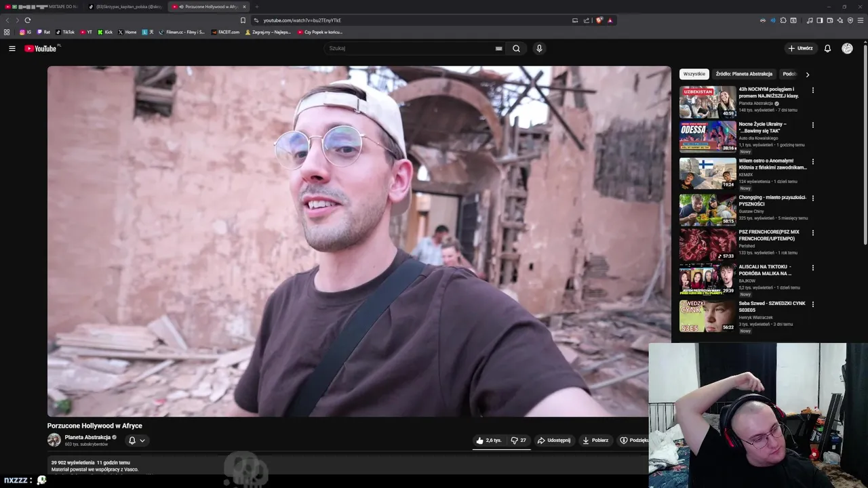Open the share icon in address bar
Screen dimensions: 868x488
coord(587,20)
